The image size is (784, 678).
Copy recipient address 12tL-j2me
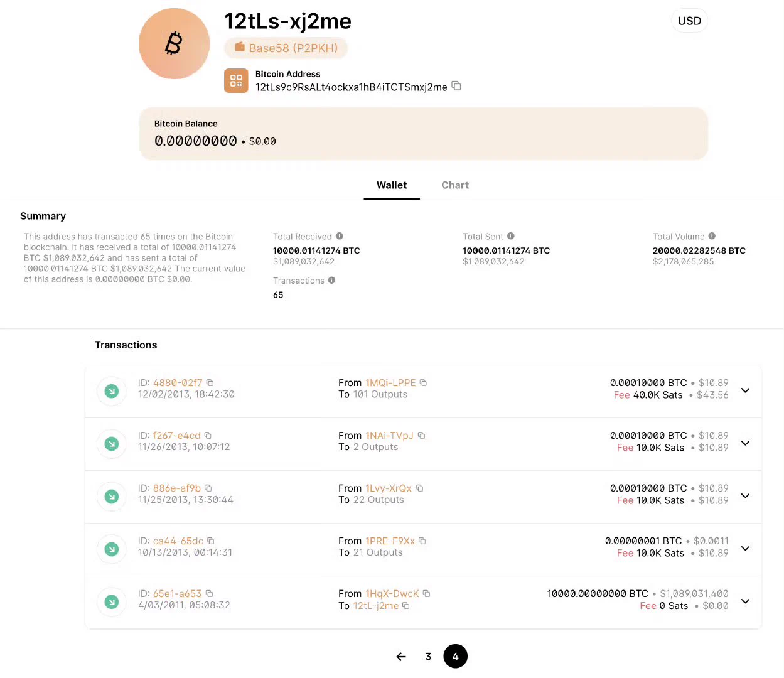pos(406,605)
